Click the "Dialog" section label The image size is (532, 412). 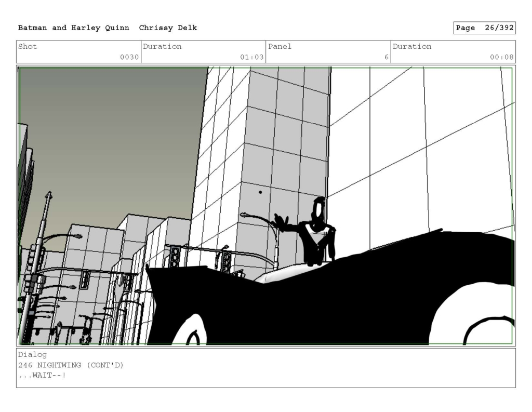point(32,355)
